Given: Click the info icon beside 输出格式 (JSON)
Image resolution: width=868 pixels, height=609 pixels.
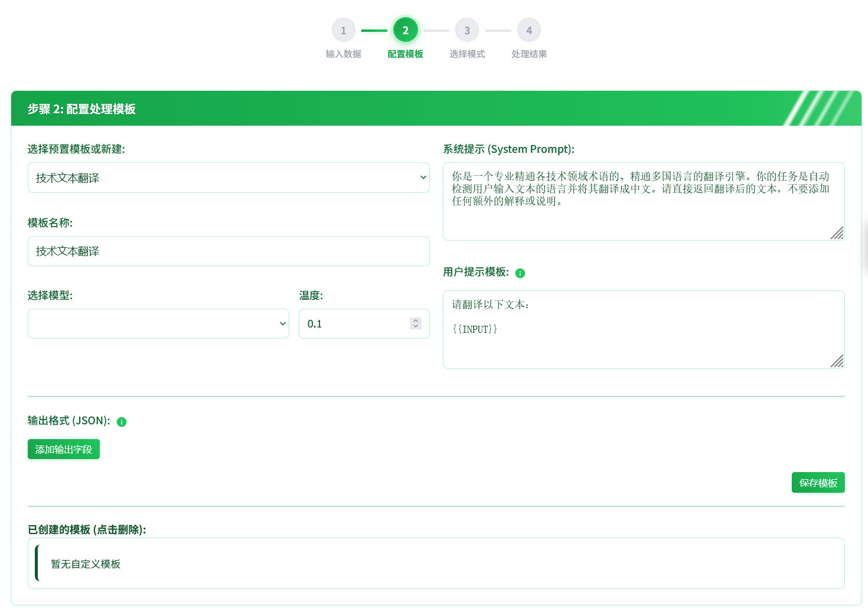Looking at the screenshot, I should coord(121,421).
